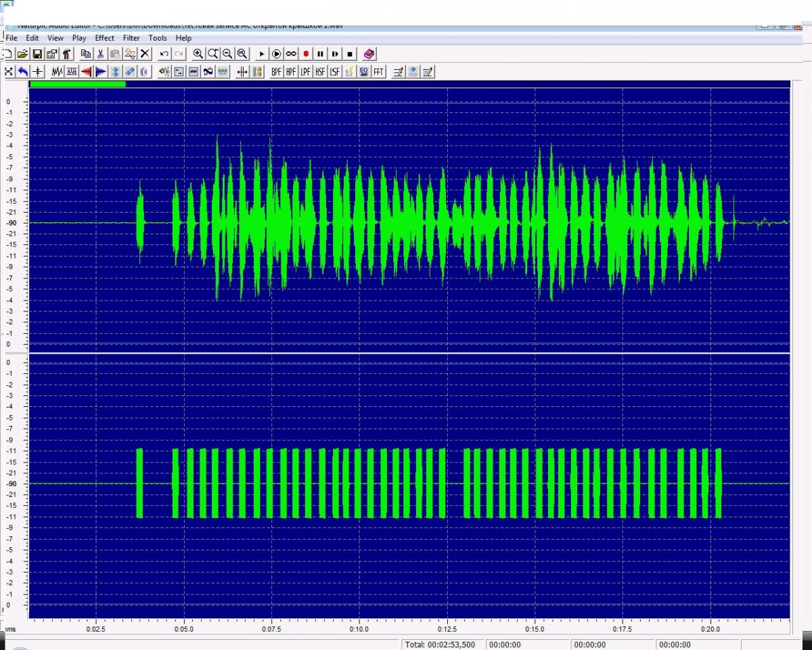This screenshot has width=812, height=650.
Task: Cut the selection with the scissors icon
Action: (100, 53)
